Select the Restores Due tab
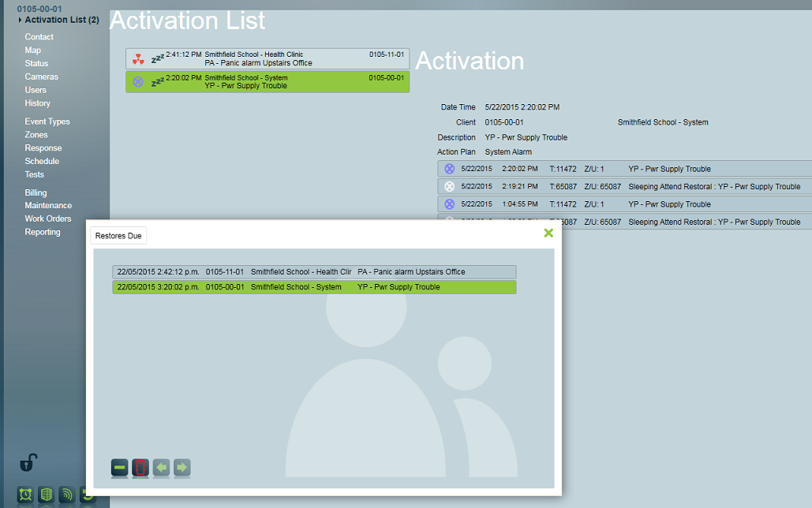The width and height of the screenshot is (812, 508). (118, 236)
